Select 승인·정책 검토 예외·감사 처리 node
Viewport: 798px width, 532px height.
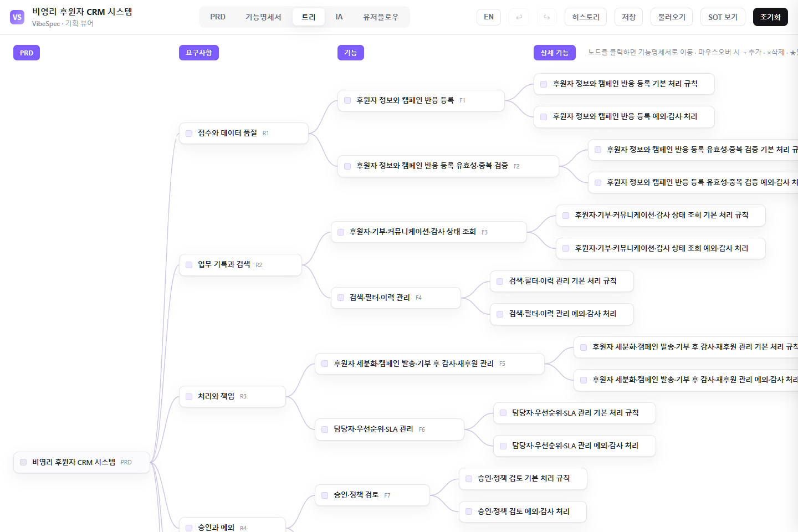coord(523,511)
